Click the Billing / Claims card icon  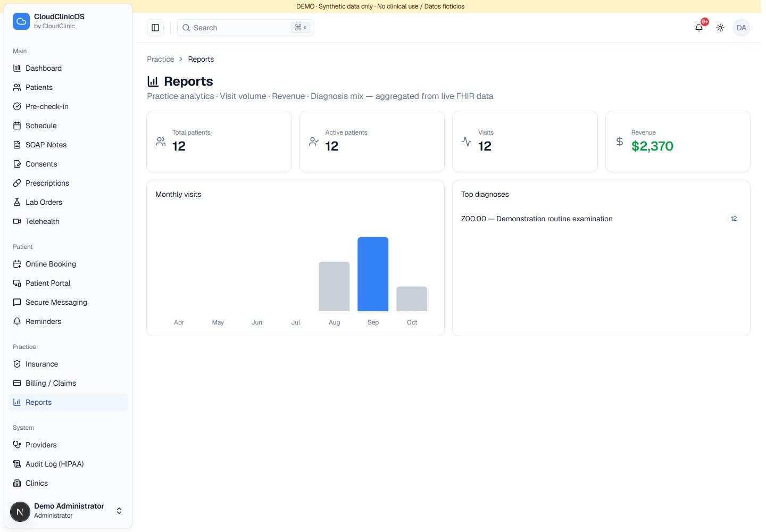17,383
